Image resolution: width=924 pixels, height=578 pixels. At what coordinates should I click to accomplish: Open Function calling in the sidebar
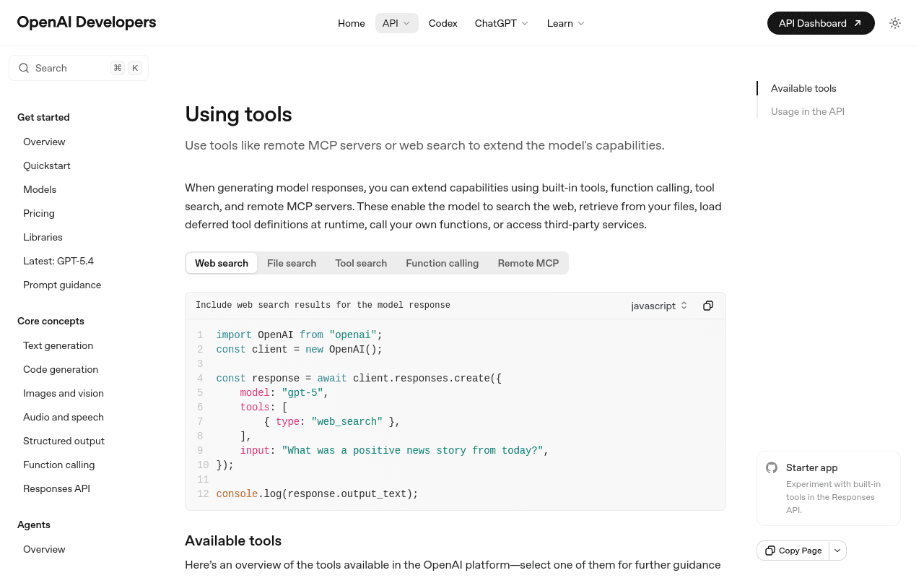pos(58,465)
